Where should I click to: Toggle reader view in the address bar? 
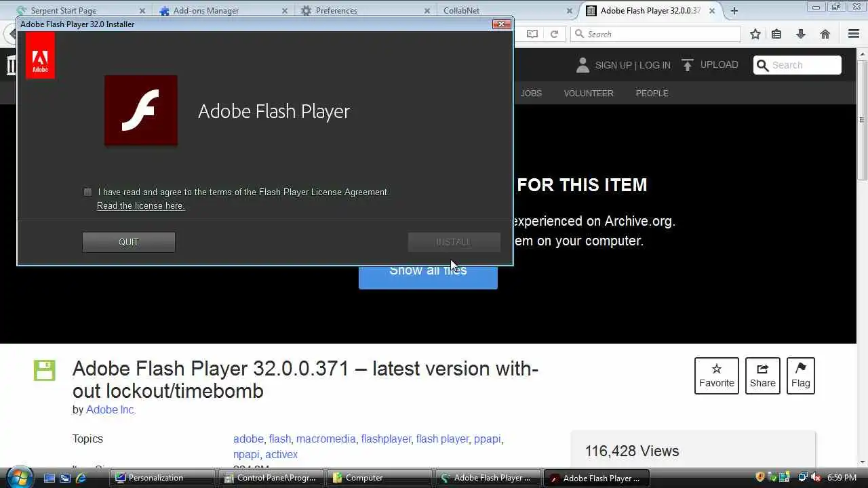pos(532,34)
